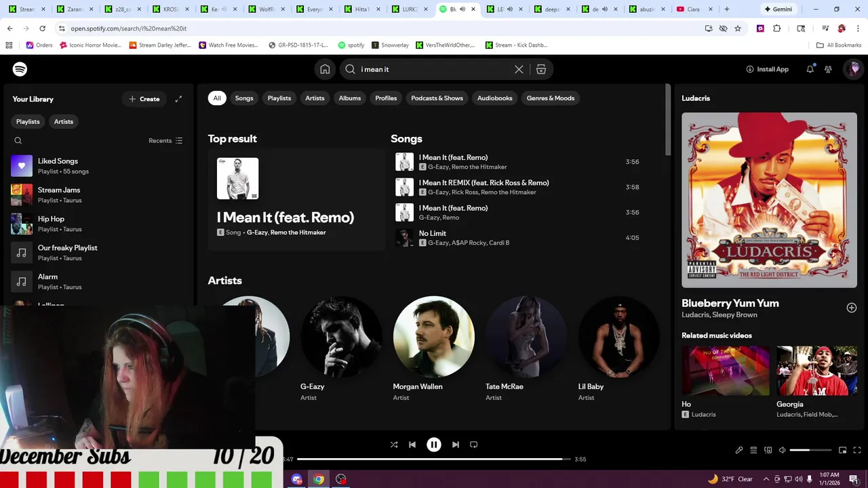Open the Ludacris album cover in Now Playing
Screen dimensions: 868x488
(769, 200)
